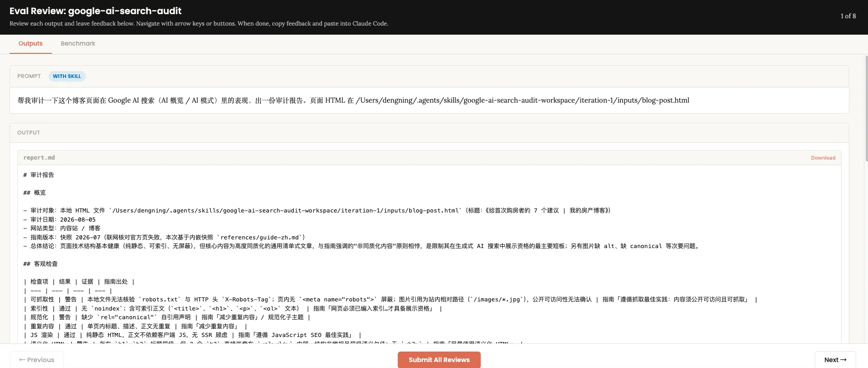Image resolution: width=868 pixels, height=368 pixels.
Task: Click the '审计对象' line in report
Action: click(x=317, y=211)
